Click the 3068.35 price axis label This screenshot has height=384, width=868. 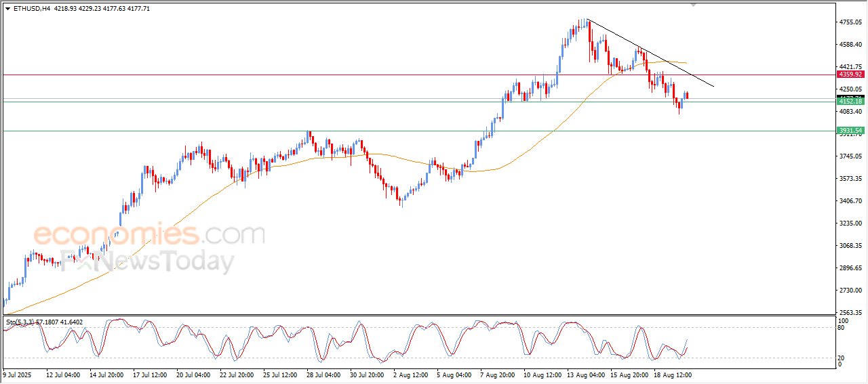[852, 246]
